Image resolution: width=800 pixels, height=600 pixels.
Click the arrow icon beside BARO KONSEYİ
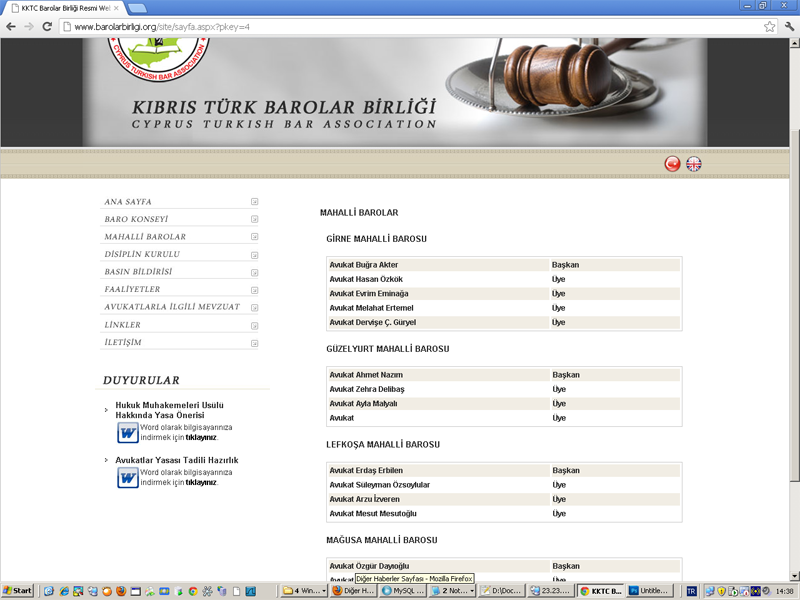(254, 219)
